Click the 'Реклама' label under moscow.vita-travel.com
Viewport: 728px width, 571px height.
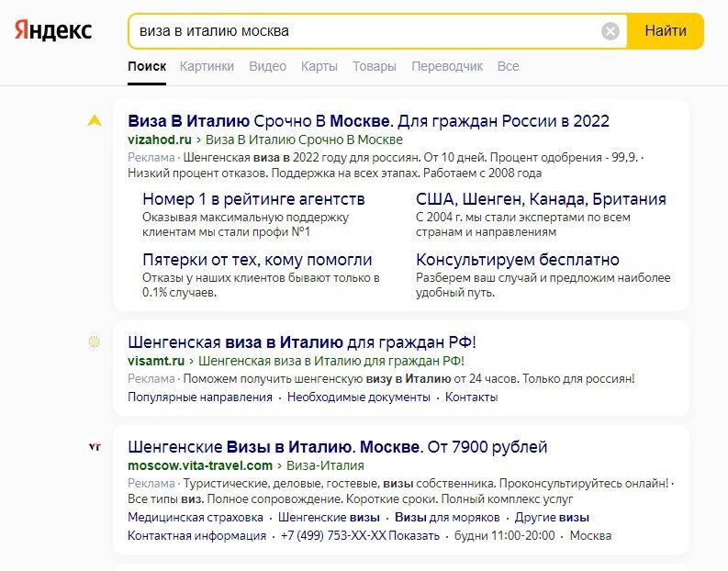(151, 483)
